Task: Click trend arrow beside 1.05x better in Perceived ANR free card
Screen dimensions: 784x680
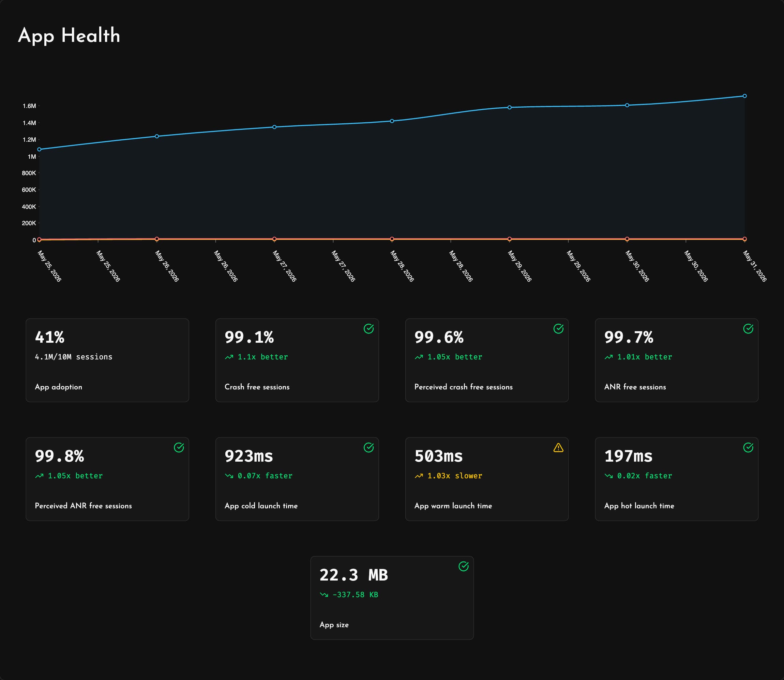Action: (39, 476)
